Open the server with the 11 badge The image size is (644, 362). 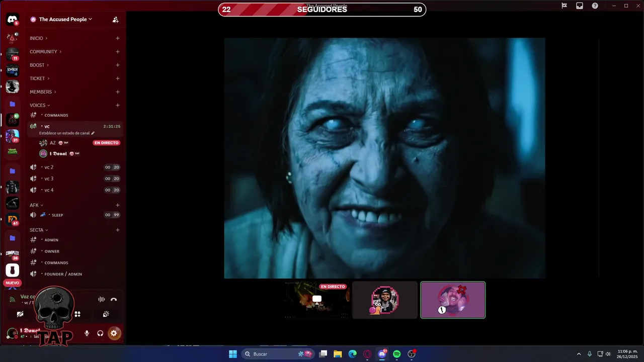click(x=12, y=54)
